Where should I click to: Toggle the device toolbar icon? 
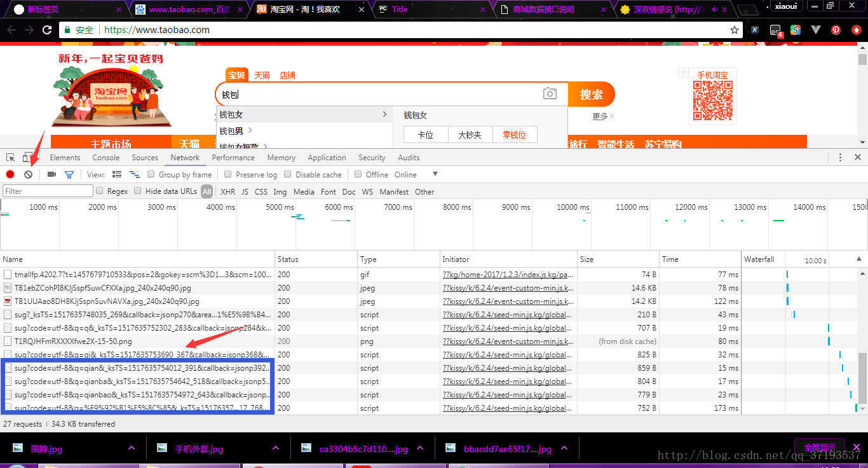click(x=28, y=158)
